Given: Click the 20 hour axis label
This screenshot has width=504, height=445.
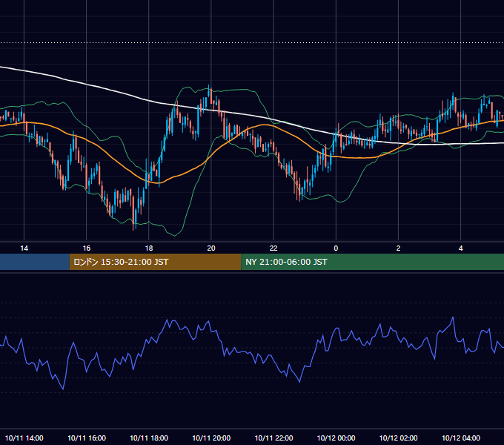Looking at the screenshot, I should point(211,248).
